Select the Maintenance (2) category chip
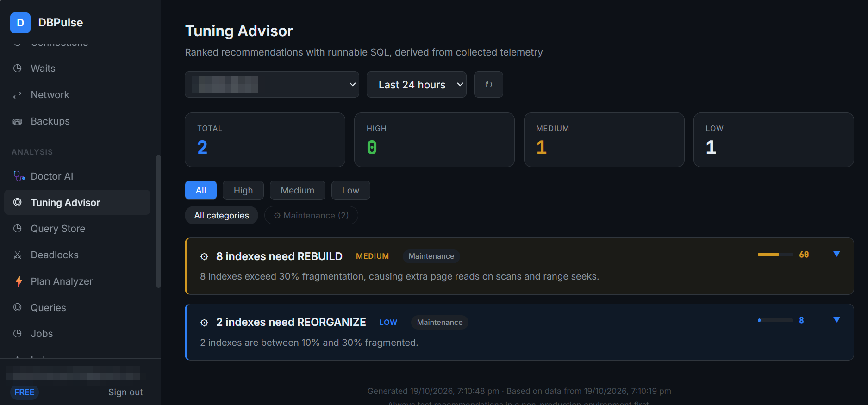868x405 pixels. point(311,215)
